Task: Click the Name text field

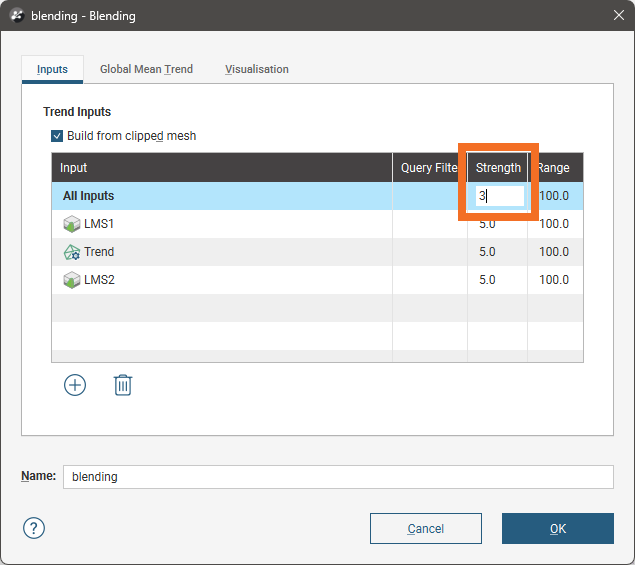Action: pyautogui.click(x=337, y=477)
